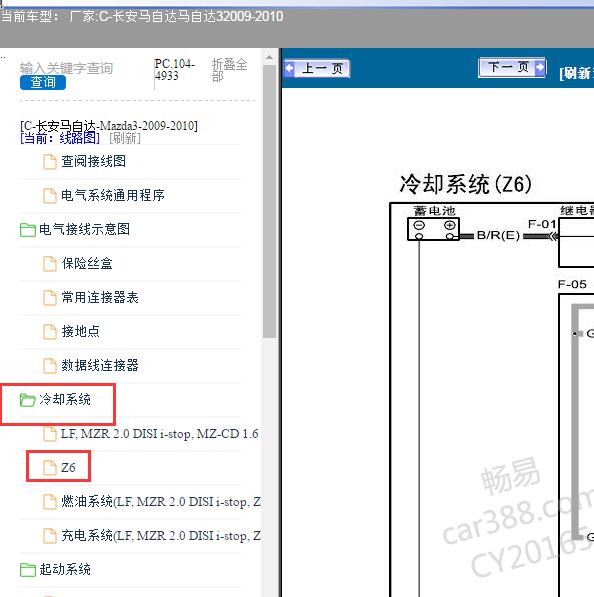Click the [当前：线路图] link
The image size is (594, 597).
click(60, 138)
